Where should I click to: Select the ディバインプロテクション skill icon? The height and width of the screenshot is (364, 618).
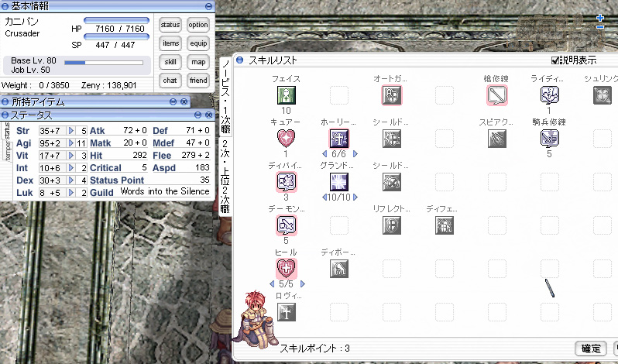pos(286,182)
